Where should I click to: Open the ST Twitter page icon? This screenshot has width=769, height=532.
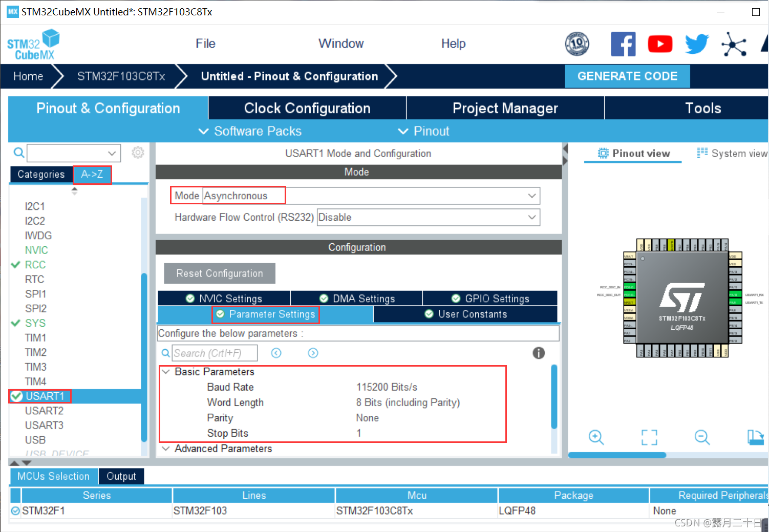[x=697, y=44]
